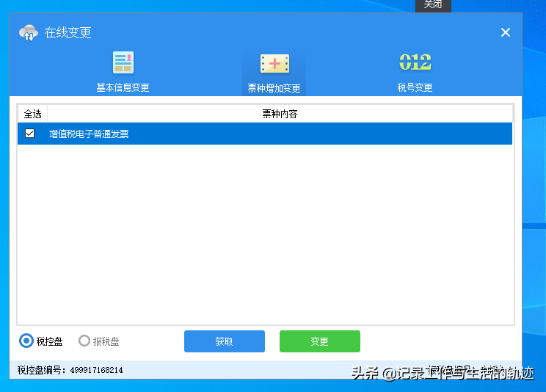Select the 报税盘 radio button
This screenshot has width=546, height=392.
[84, 341]
